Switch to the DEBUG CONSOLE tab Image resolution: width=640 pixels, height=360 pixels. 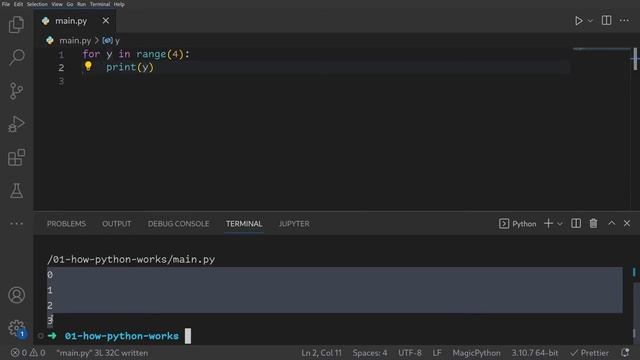(x=178, y=224)
